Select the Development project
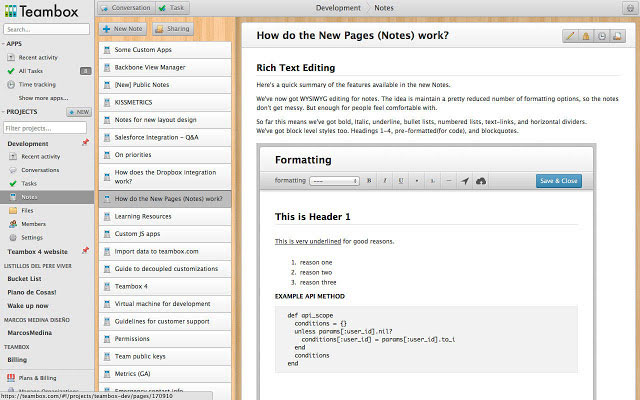This screenshot has height=400, width=640. click(x=28, y=144)
